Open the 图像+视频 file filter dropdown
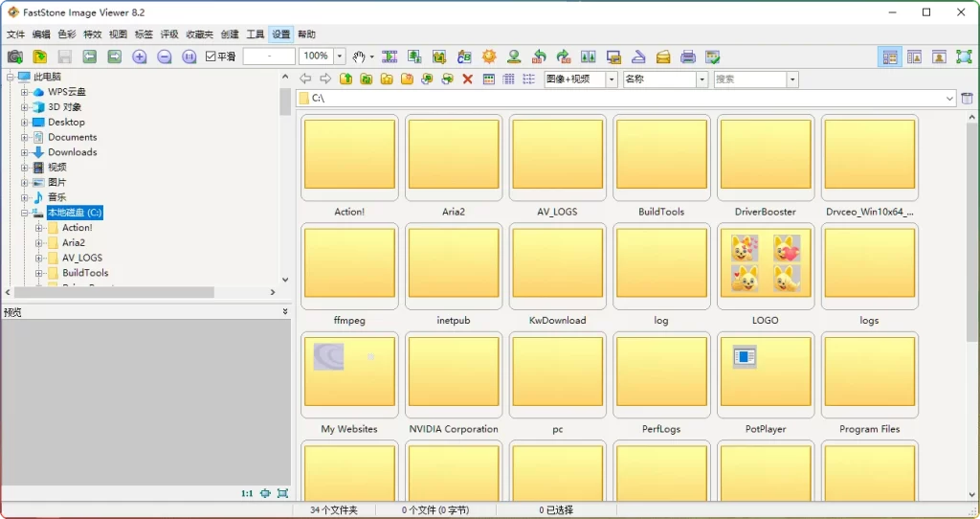The width and height of the screenshot is (980, 519). [612, 79]
